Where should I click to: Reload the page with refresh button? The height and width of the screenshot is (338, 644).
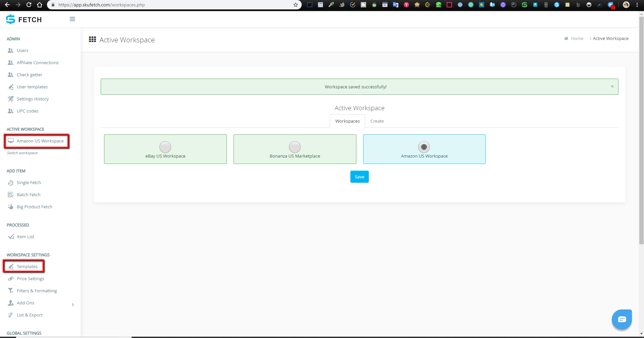pyautogui.click(x=29, y=5)
